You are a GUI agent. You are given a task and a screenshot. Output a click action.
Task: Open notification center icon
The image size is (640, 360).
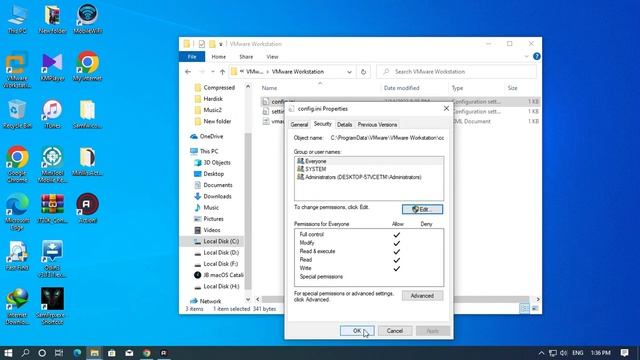click(x=624, y=353)
